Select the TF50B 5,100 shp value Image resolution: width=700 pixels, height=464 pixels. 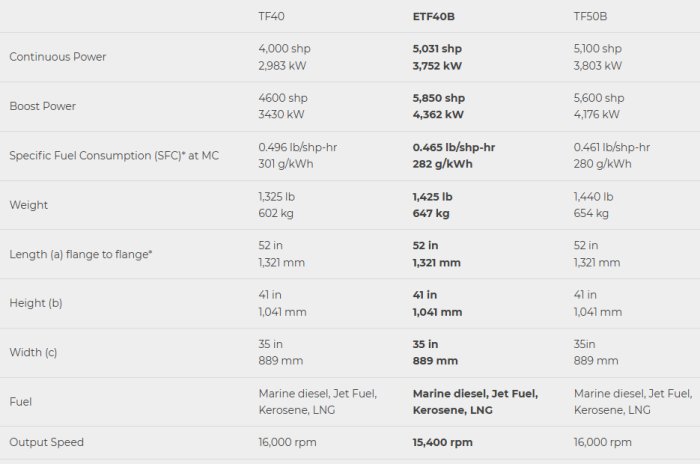[598, 48]
